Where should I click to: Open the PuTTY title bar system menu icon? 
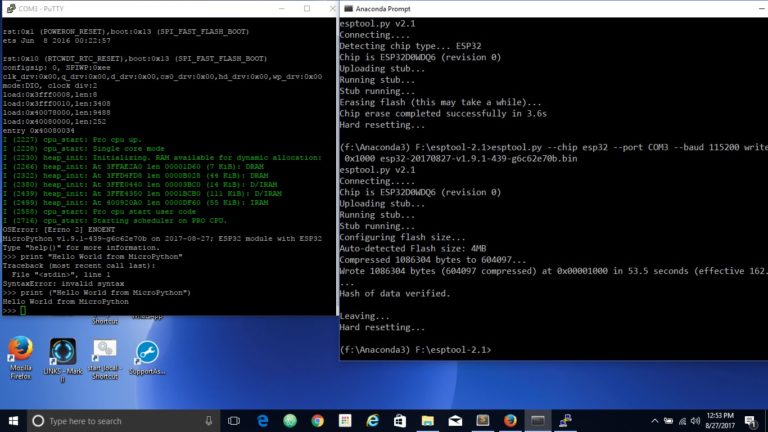tap(11, 8)
